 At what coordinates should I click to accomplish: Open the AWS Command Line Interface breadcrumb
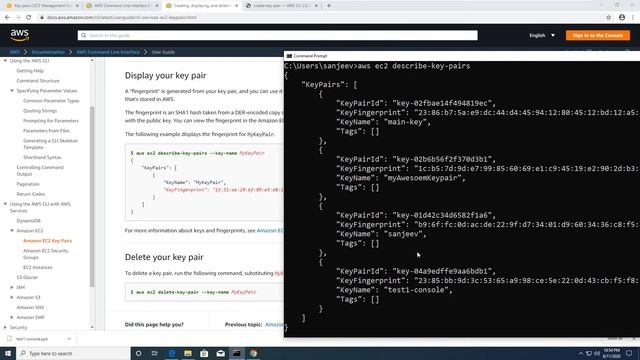pos(108,52)
